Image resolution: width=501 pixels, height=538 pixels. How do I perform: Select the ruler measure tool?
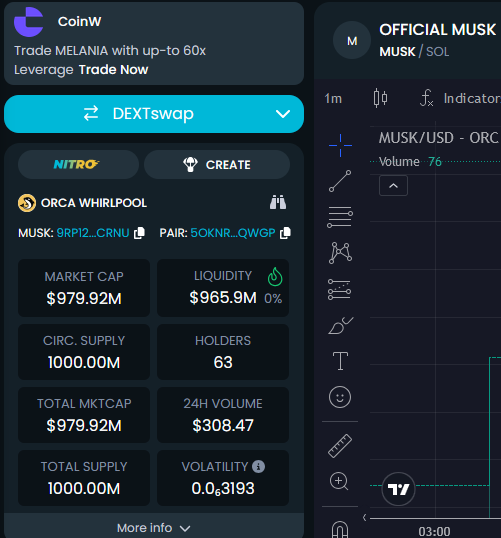[x=340, y=446]
